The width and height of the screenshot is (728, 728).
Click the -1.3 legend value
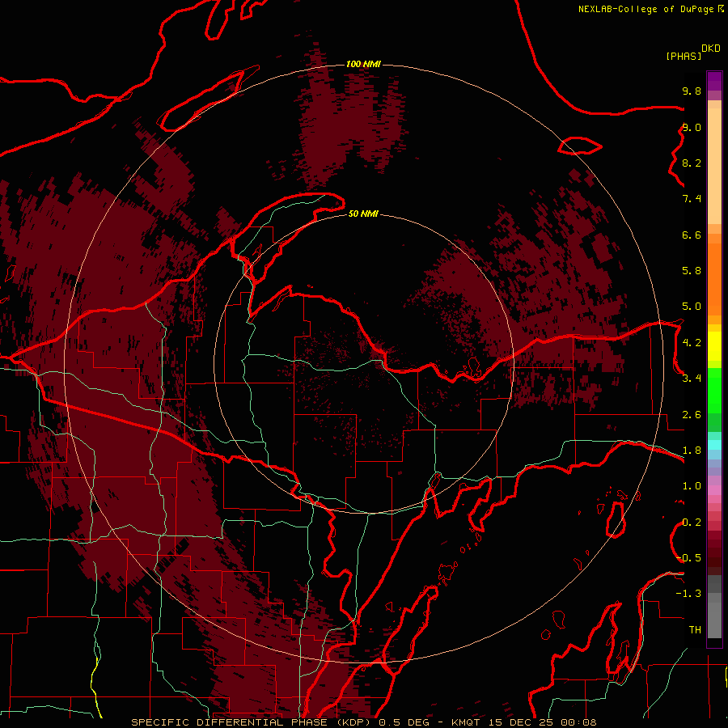pyautogui.click(x=688, y=594)
